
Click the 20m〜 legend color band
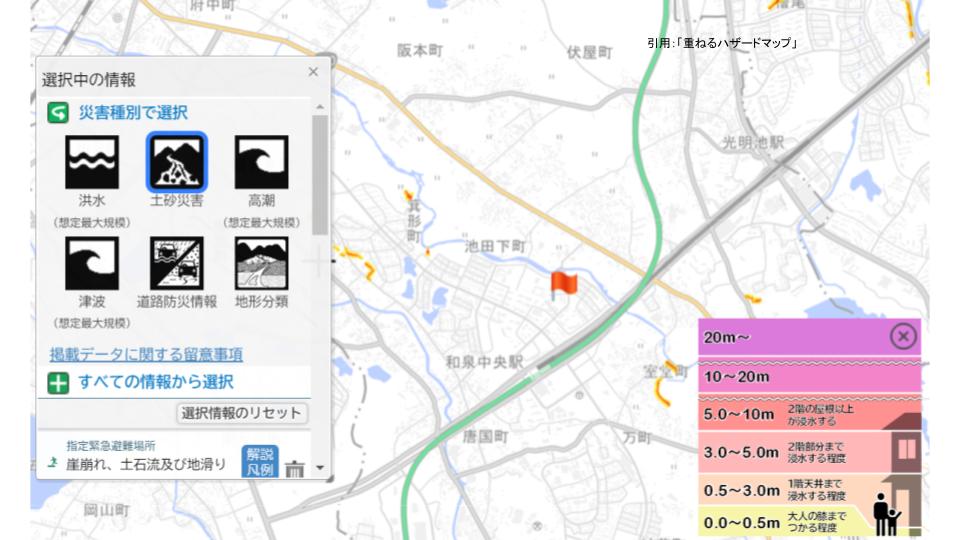tap(809, 337)
